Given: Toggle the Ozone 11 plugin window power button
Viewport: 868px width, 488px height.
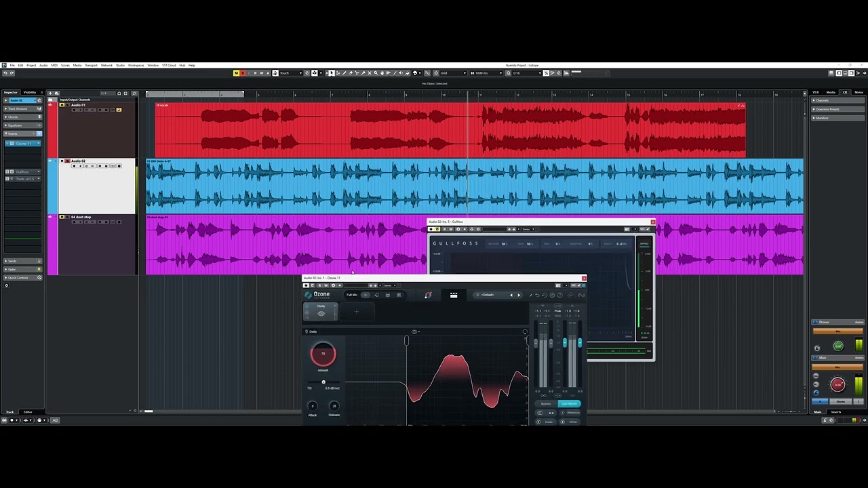Looking at the screenshot, I should click(x=306, y=285).
